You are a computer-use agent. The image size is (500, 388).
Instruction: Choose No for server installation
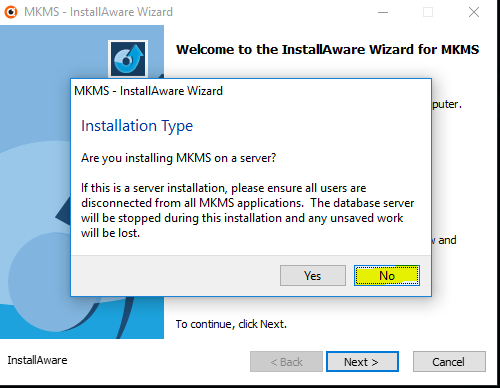coord(387,276)
